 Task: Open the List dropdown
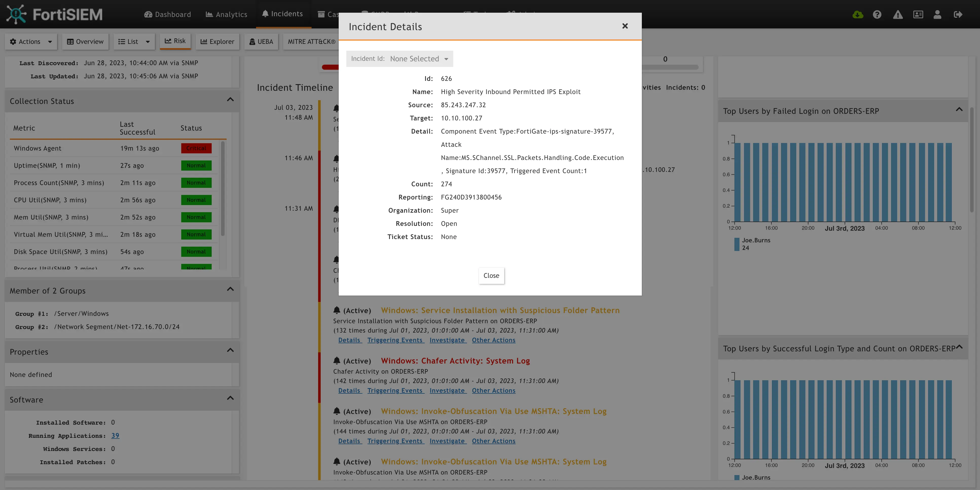(x=134, y=42)
